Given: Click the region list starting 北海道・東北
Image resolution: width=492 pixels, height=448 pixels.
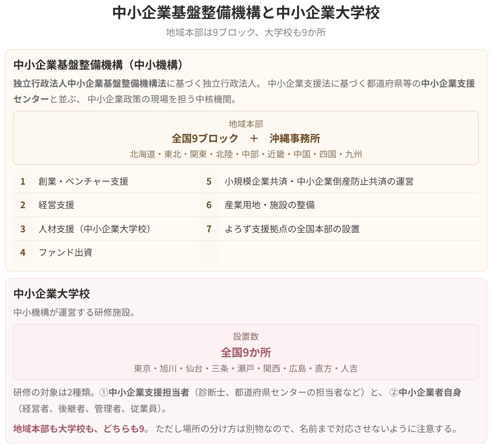Looking at the screenshot, I should coord(246,154).
